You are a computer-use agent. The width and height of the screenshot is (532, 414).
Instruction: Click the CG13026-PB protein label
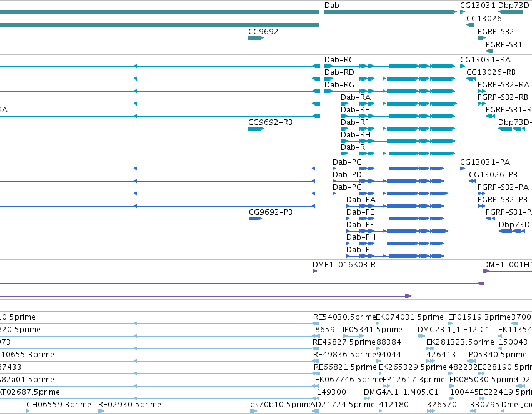pyautogui.click(x=493, y=174)
